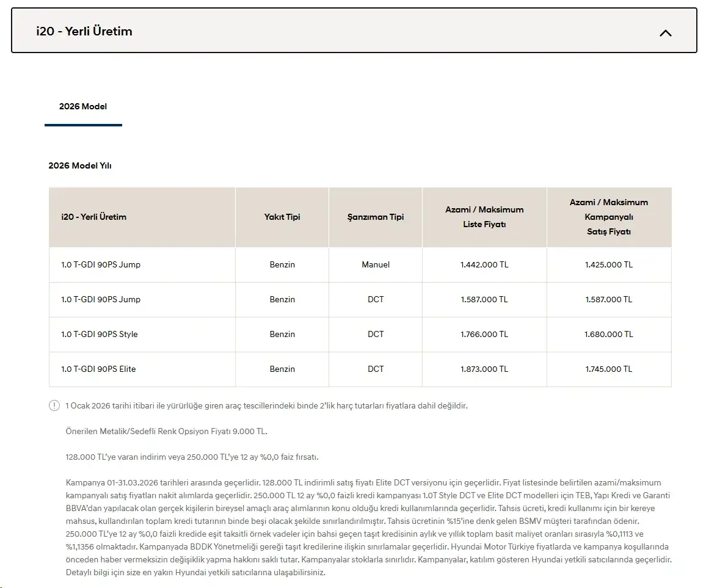Click the Kampanyalı Satış Fiyatı column header
This screenshot has height=588, width=706.
click(609, 217)
